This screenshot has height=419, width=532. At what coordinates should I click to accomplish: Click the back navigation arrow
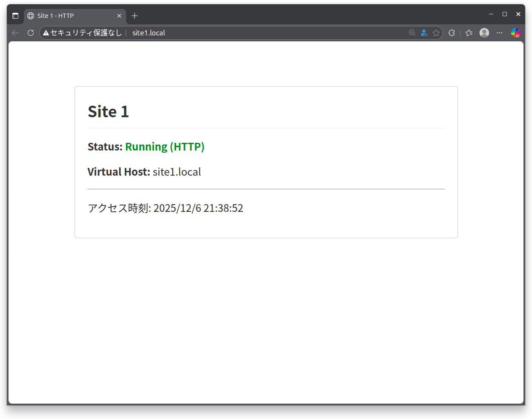click(x=15, y=33)
